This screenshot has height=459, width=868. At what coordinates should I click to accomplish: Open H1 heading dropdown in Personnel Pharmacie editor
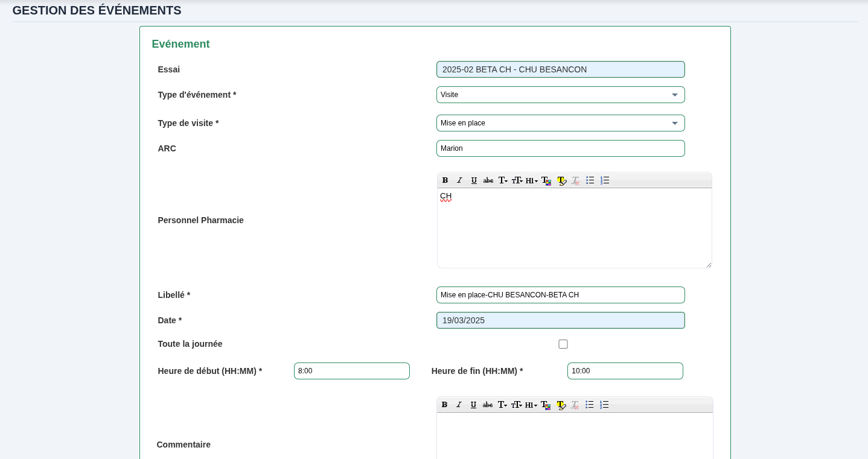[532, 180]
